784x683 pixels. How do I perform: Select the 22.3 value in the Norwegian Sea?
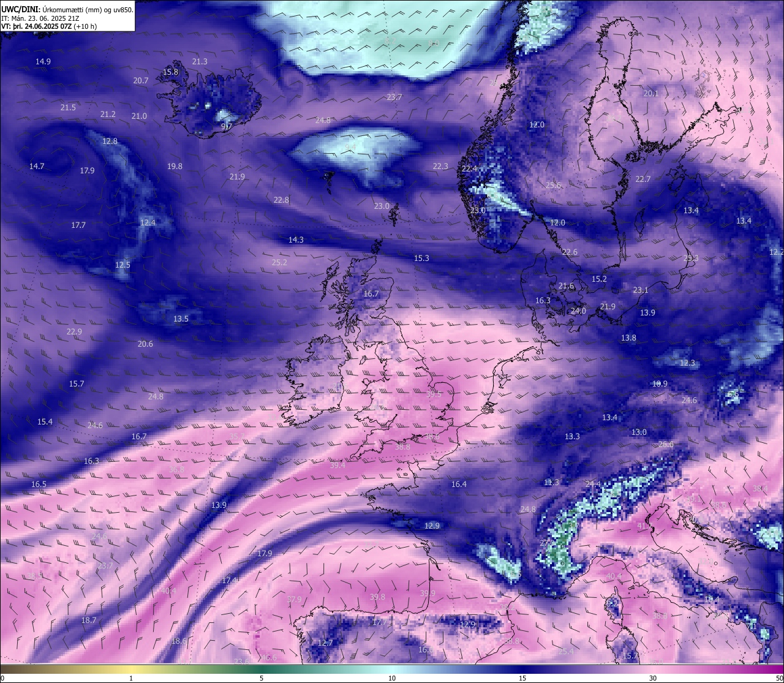pos(440,166)
